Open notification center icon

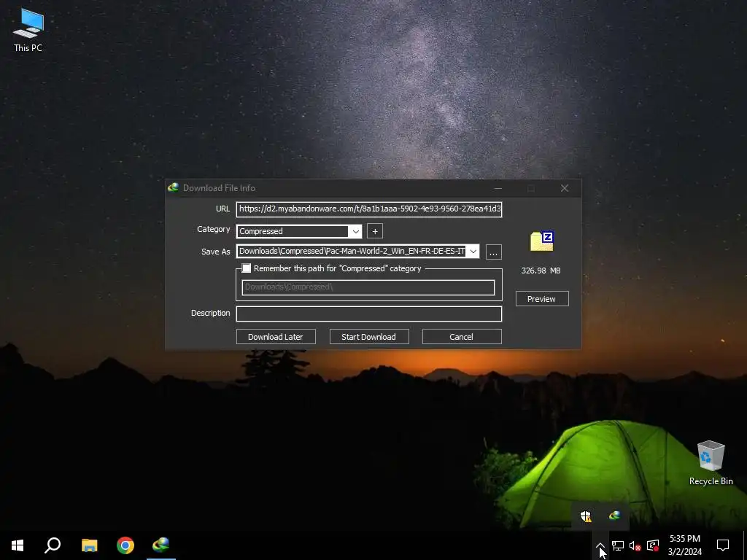point(723,545)
